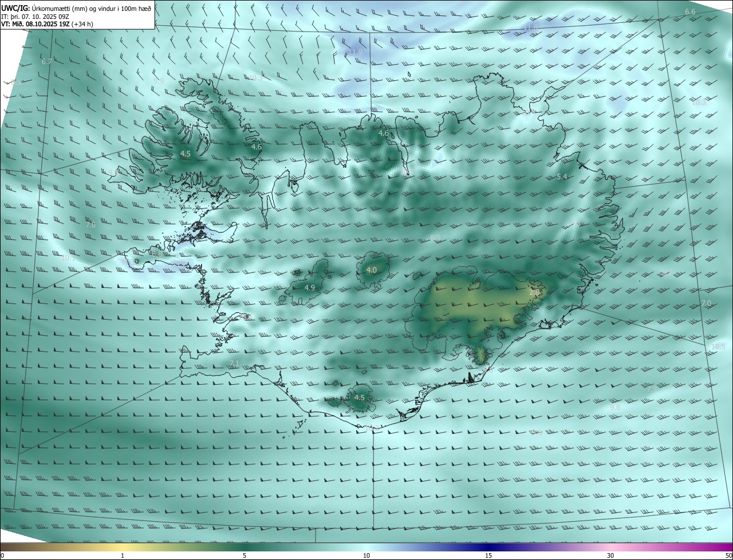Pick the dark blue color scale section
This screenshot has height=560, width=733.
(488, 547)
